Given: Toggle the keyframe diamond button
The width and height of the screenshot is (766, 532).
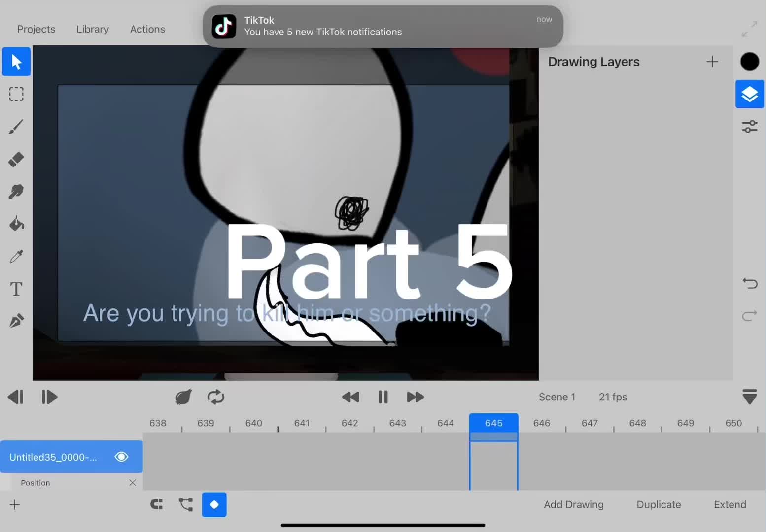Looking at the screenshot, I should tap(214, 504).
